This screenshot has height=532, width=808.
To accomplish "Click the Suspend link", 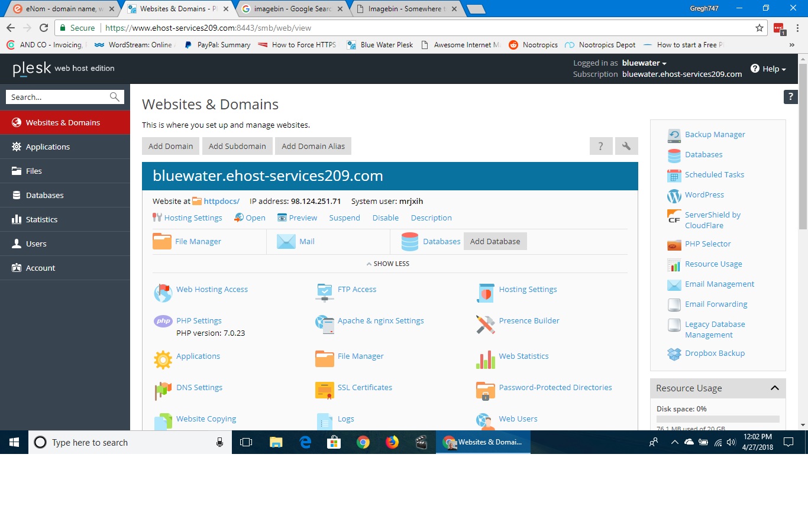I will point(344,218).
